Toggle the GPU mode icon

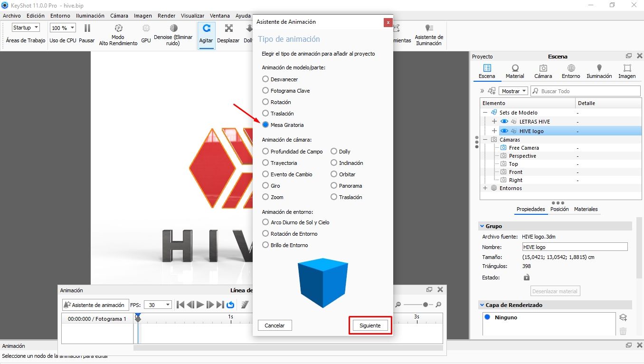pos(146,29)
